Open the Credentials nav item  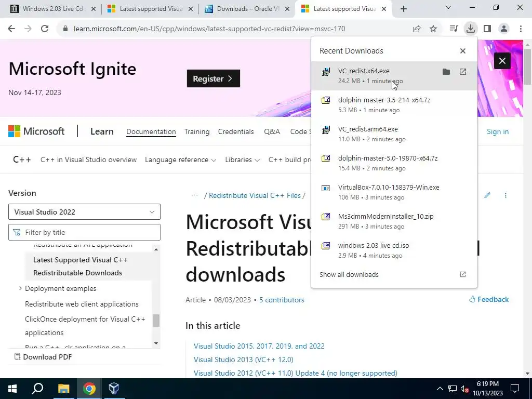pyautogui.click(x=236, y=131)
